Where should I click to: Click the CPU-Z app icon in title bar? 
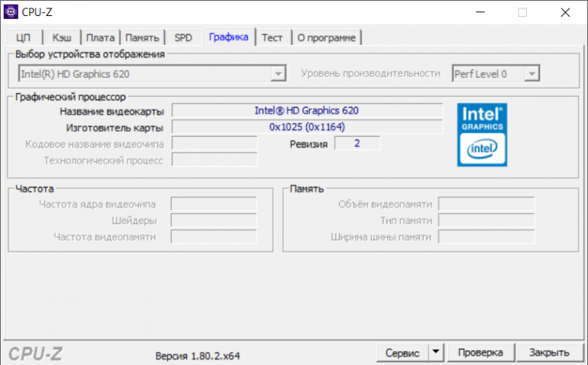click(11, 12)
